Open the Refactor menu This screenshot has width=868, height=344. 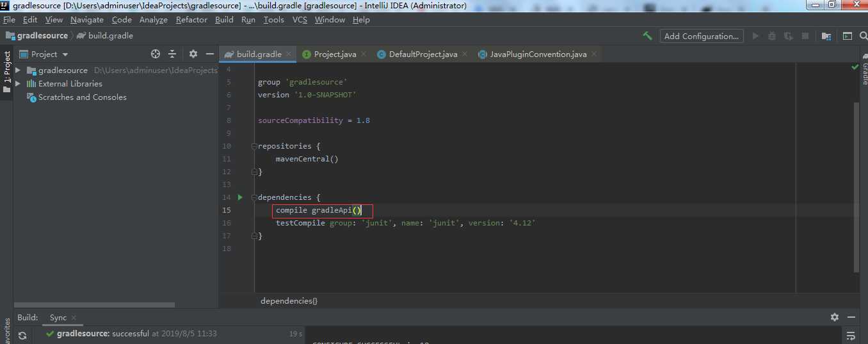[191, 20]
